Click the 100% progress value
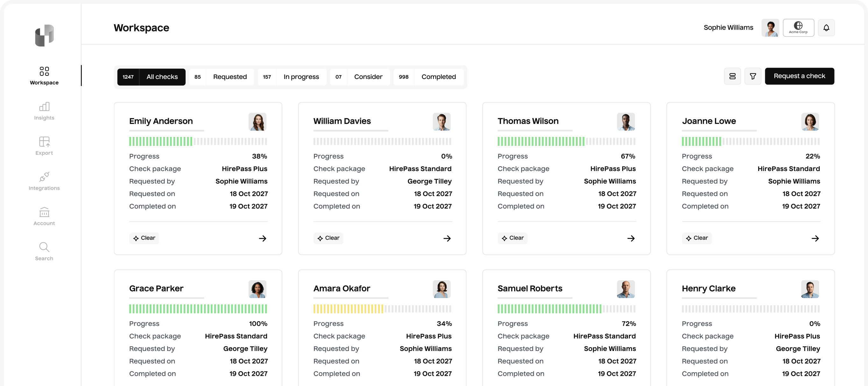 click(258, 324)
